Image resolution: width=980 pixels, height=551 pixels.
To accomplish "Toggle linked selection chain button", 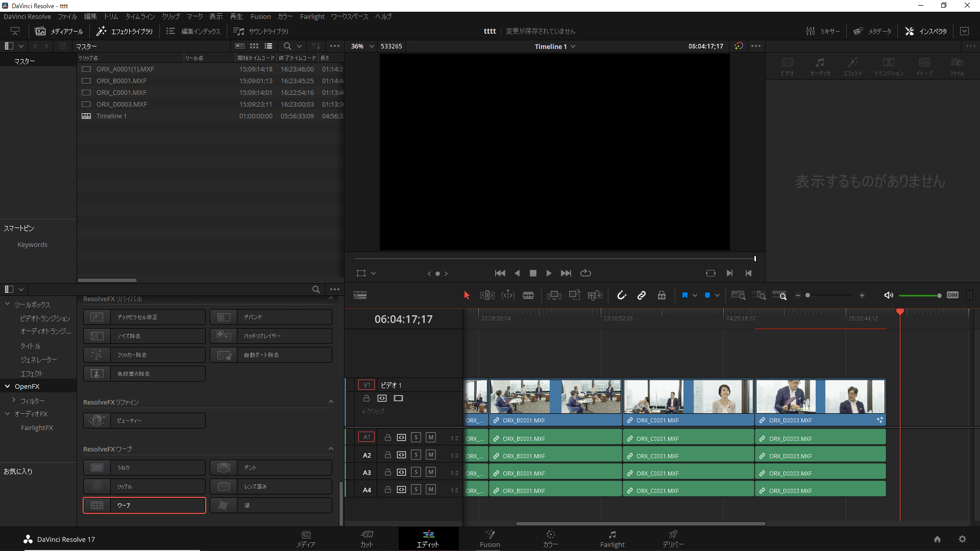I will coord(642,295).
